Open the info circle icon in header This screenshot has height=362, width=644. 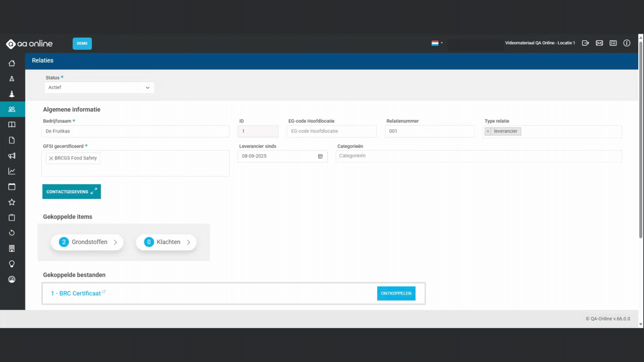pos(627,43)
